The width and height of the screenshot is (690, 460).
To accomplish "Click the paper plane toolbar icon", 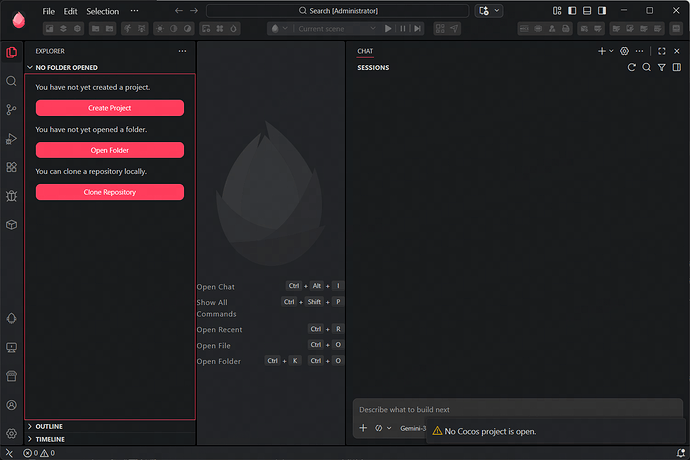I will point(454,29).
